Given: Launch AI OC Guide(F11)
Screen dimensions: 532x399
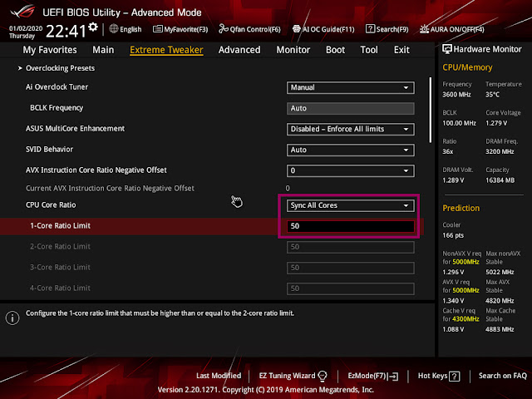Looking at the screenshot, I should [x=323, y=29].
